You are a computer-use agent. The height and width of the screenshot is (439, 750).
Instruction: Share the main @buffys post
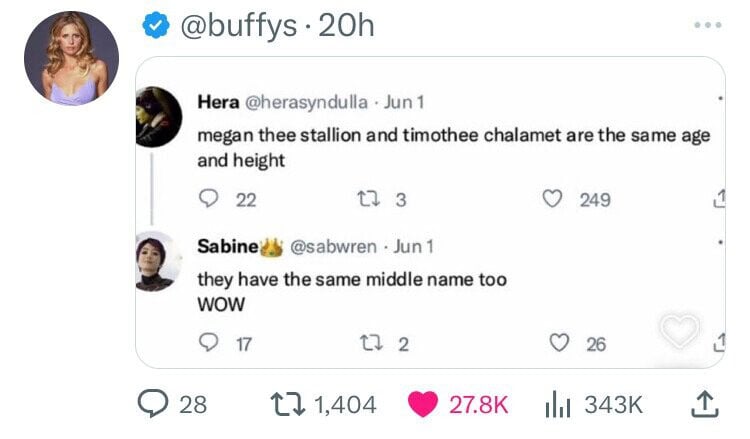[705, 405]
